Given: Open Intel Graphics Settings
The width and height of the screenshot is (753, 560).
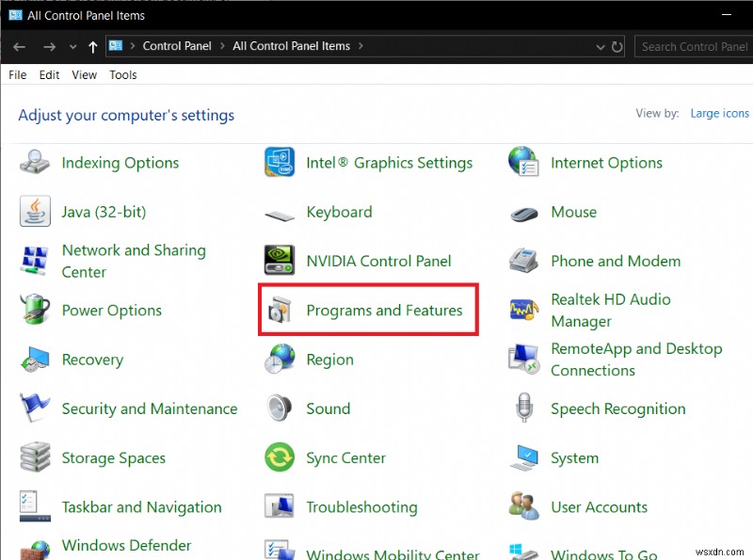Looking at the screenshot, I should click(x=390, y=162).
